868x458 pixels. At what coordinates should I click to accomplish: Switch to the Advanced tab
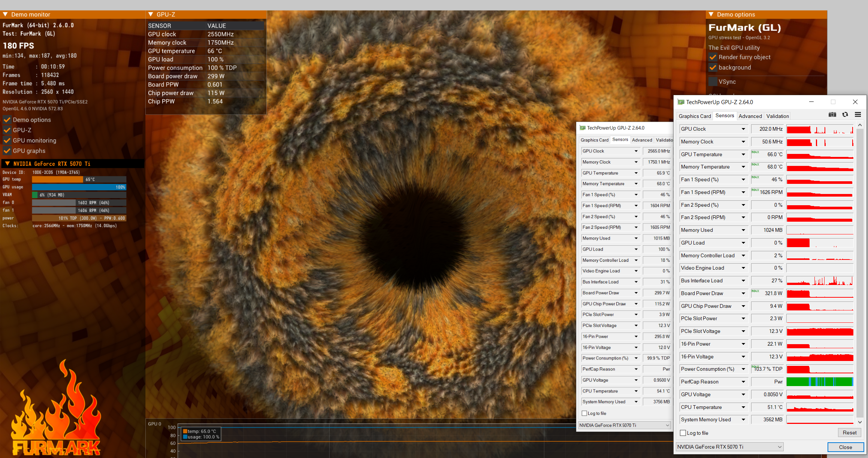click(x=750, y=116)
